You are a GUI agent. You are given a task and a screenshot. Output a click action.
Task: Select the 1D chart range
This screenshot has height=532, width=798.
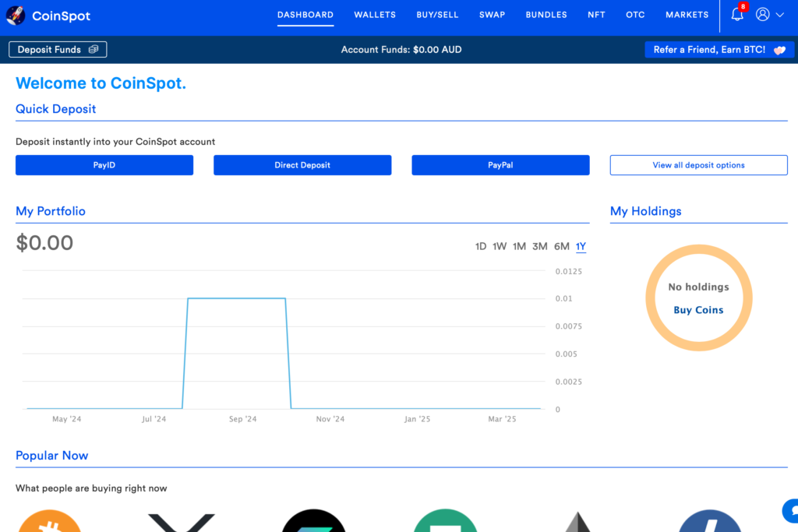point(480,246)
